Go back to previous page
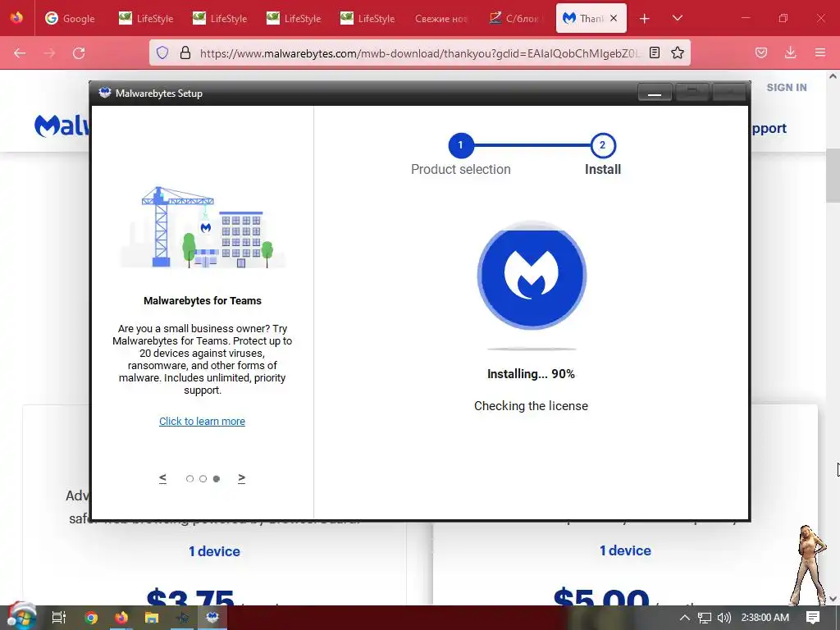 (x=20, y=53)
